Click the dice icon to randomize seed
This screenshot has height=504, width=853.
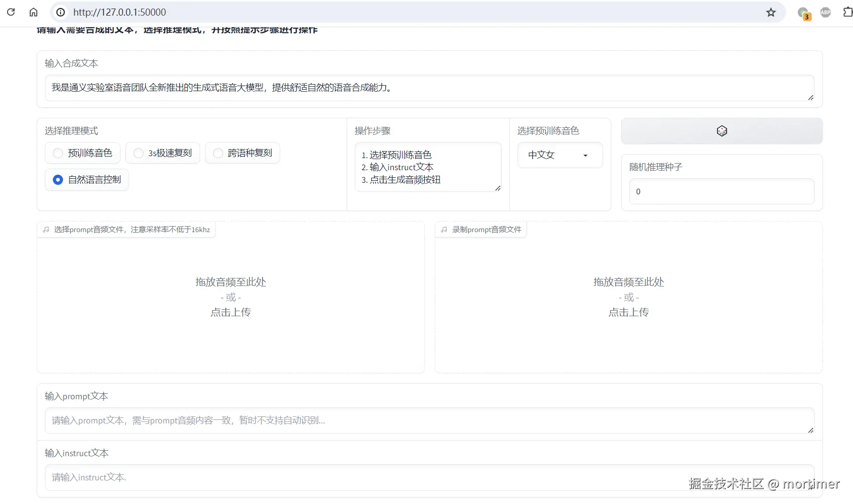721,131
